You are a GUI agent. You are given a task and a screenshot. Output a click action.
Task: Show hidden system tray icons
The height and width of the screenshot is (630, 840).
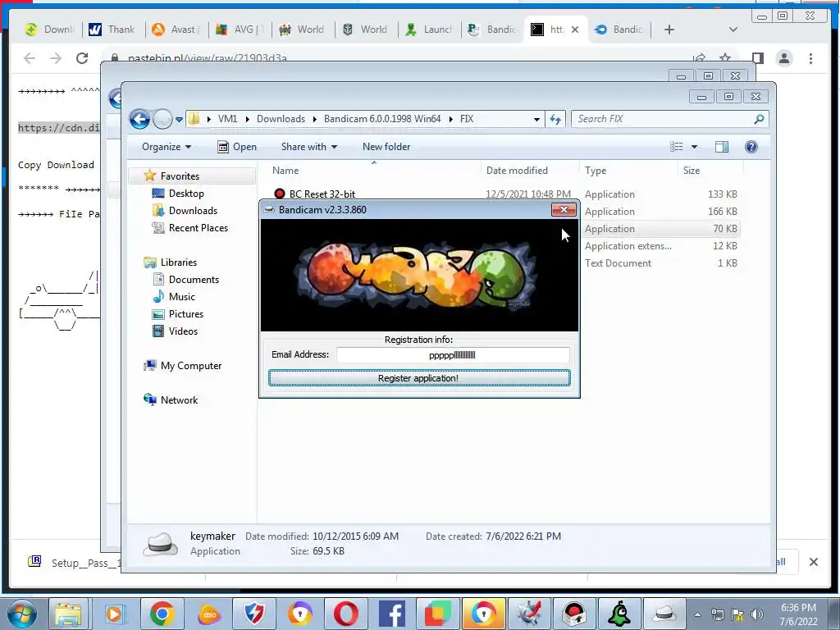(x=697, y=614)
